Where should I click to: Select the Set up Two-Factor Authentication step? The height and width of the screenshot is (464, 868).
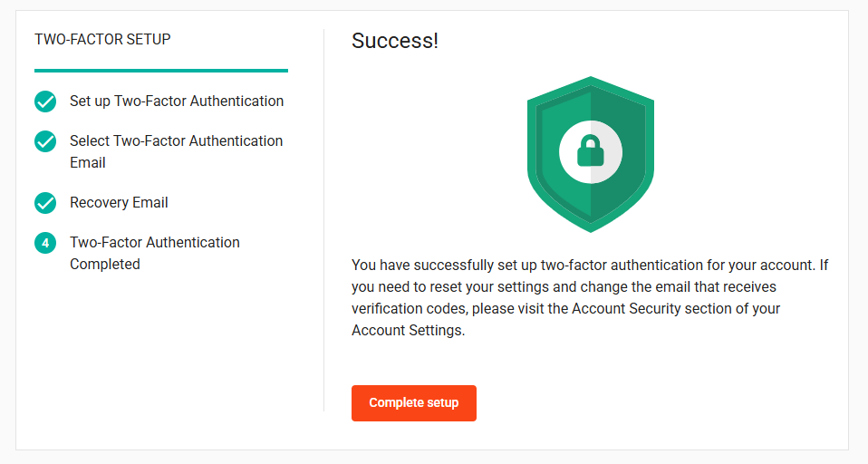click(177, 101)
